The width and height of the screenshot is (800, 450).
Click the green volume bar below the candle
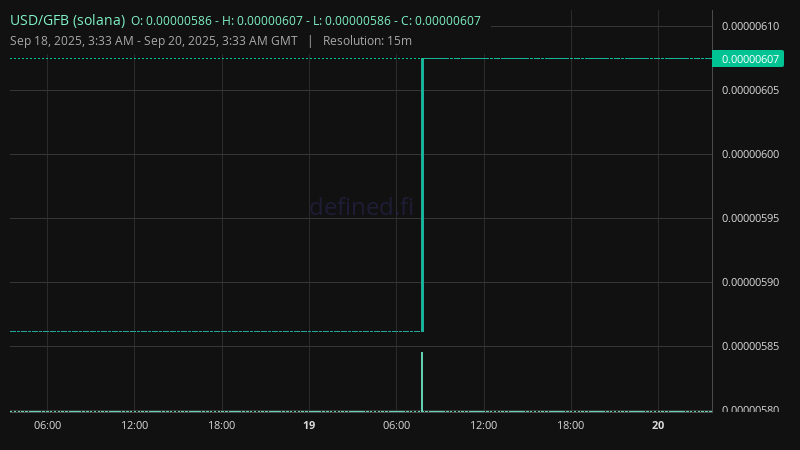(x=422, y=382)
